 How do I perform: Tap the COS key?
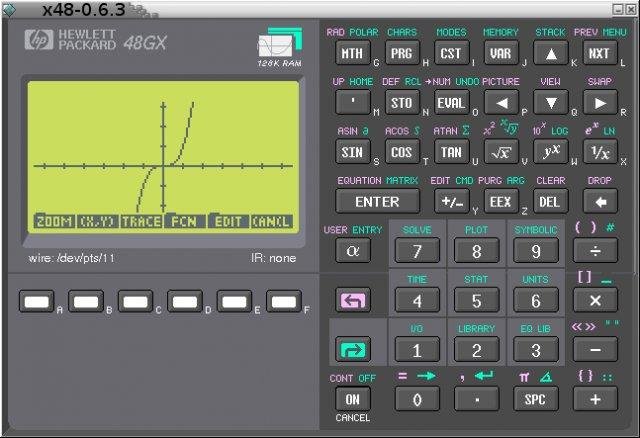(x=402, y=152)
